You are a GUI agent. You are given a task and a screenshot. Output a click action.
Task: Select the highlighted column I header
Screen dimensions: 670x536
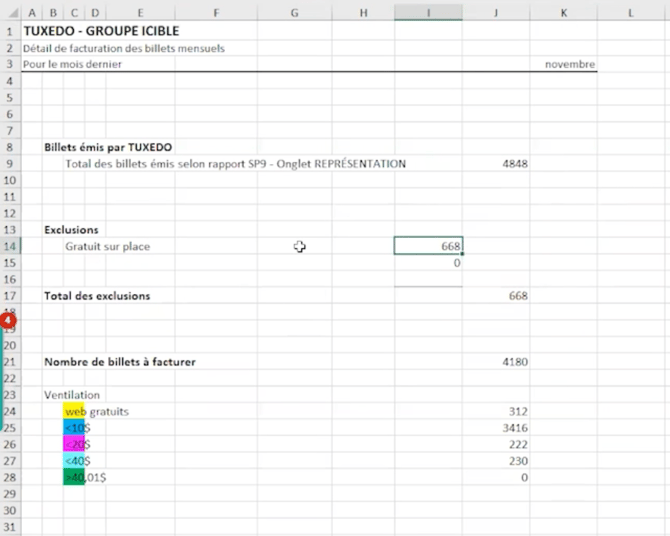pos(428,13)
